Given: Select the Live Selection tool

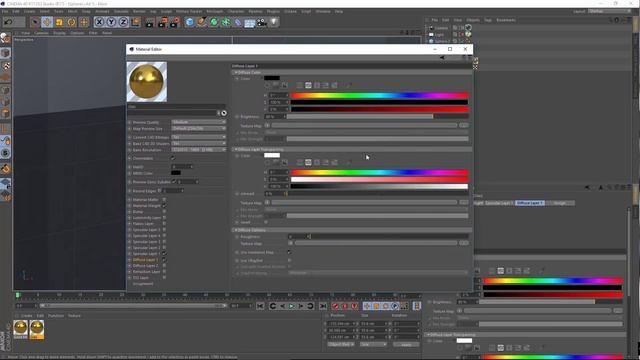Looking at the screenshot, I should (x=35, y=22).
